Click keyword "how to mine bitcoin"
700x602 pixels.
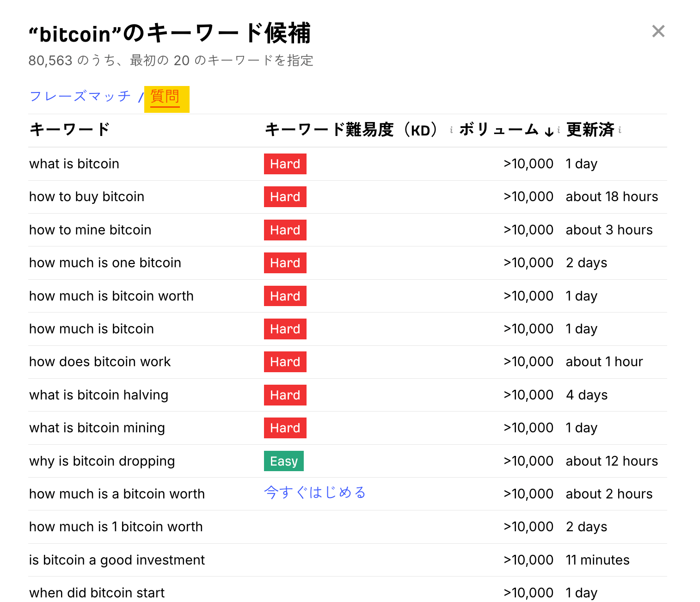click(90, 230)
